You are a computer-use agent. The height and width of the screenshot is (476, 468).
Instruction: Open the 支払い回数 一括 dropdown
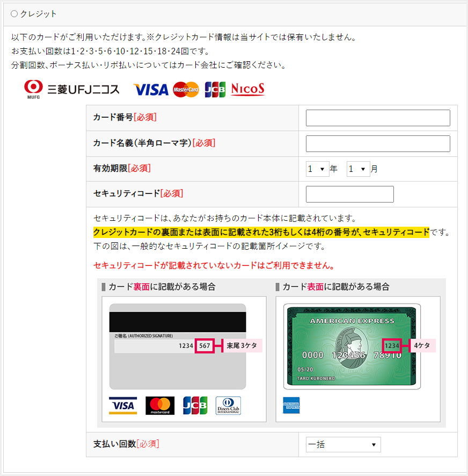(x=343, y=445)
